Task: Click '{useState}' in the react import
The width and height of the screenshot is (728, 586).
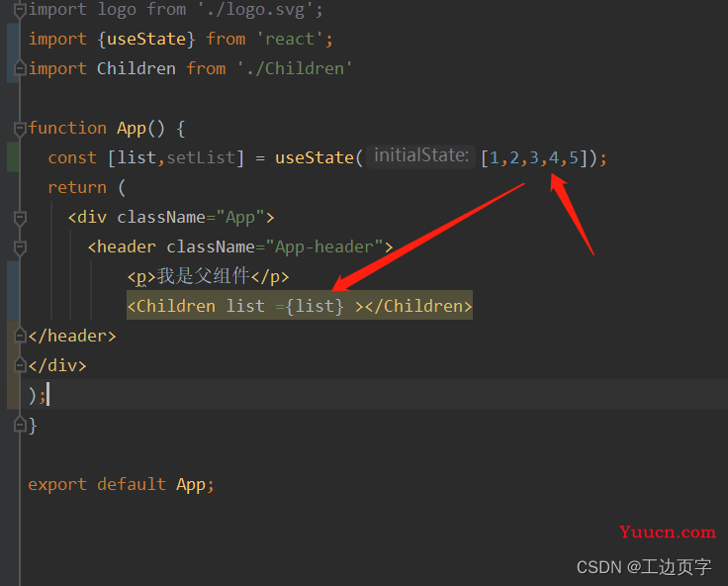Action: coord(146,39)
